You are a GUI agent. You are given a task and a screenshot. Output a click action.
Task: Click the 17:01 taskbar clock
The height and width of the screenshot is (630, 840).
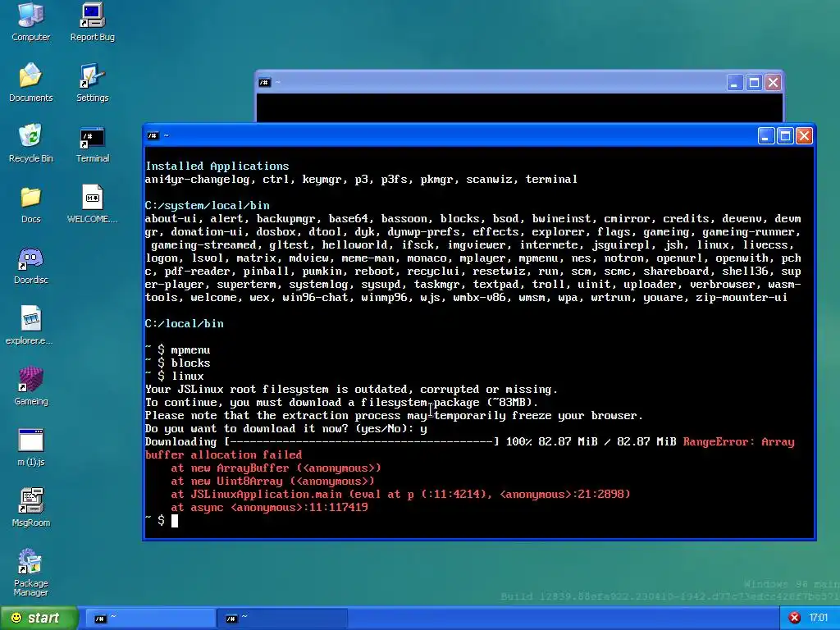click(819, 619)
